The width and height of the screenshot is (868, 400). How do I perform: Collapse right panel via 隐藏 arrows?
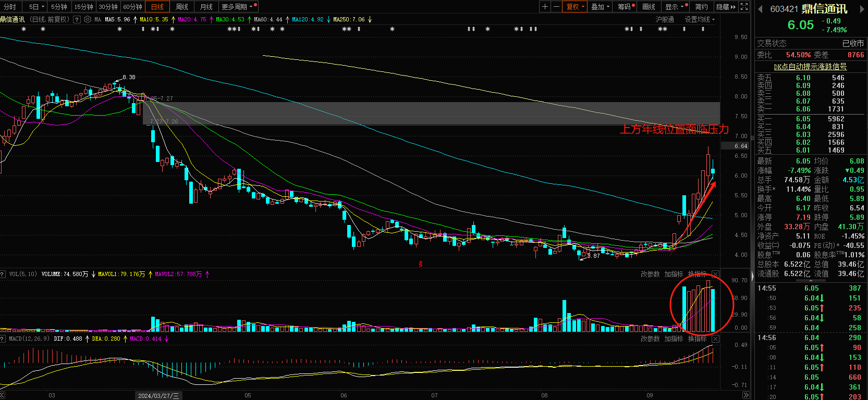(726, 7)
